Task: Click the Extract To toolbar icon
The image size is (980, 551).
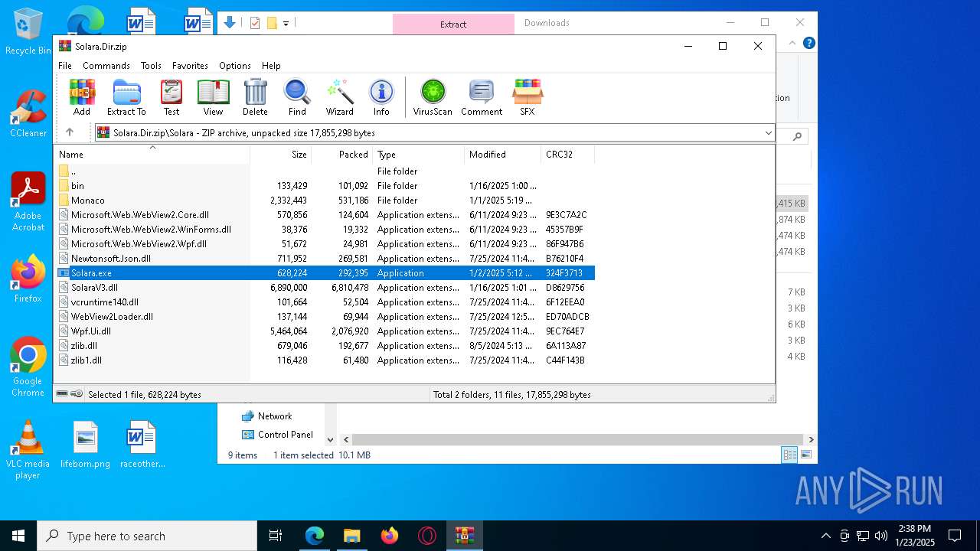Action: coord(126,98)
